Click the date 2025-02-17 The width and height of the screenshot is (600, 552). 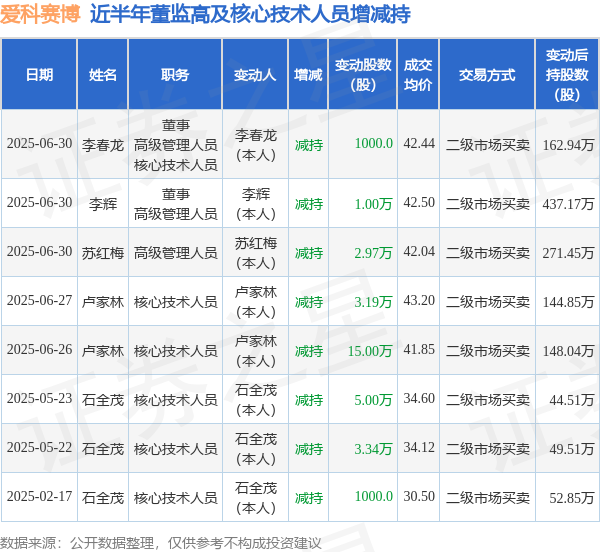tap(39, 496)
